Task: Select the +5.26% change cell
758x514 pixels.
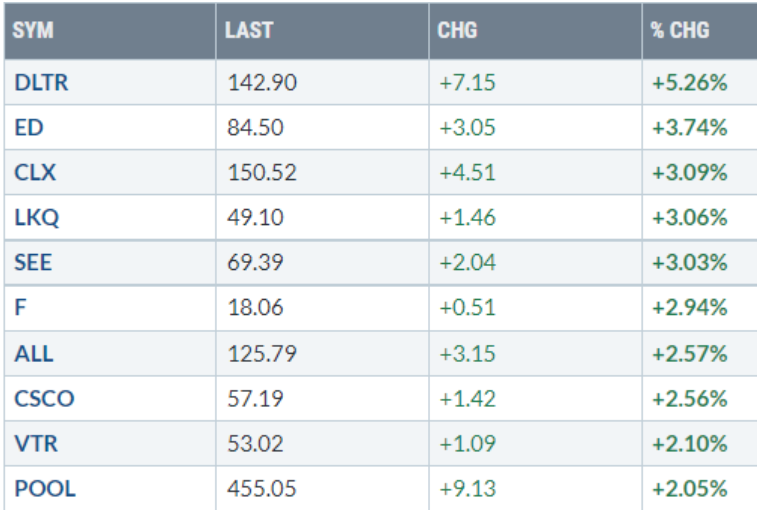Action: (x=688, y=84)
